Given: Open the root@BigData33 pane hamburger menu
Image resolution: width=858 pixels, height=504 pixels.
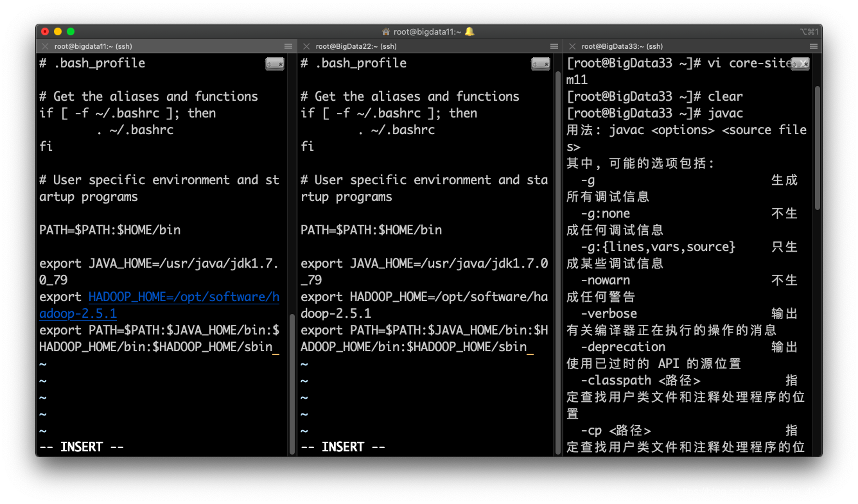Looking at the screenshot, I should (x=814, y=46).
